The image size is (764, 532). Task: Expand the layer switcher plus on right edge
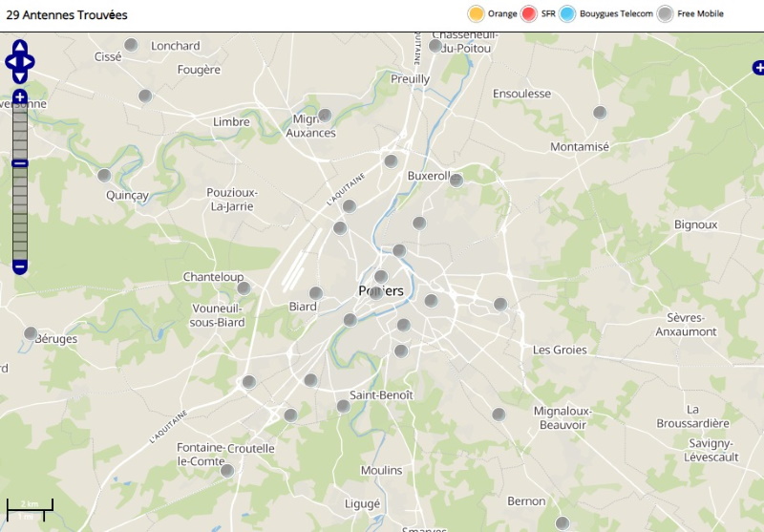pyautogui.click(x=758, y=67)
